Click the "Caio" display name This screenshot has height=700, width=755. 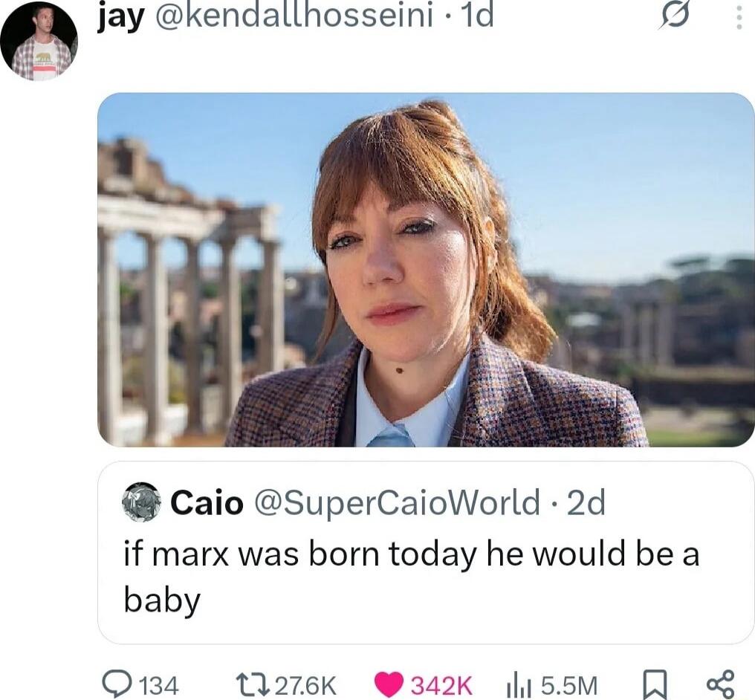[x=207, y=503]
